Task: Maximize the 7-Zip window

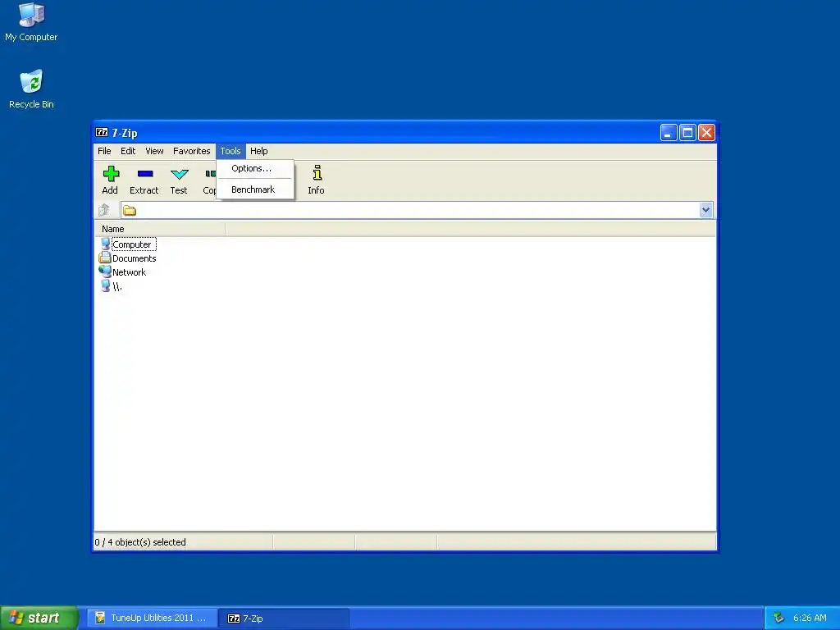Action: point(688,132)
